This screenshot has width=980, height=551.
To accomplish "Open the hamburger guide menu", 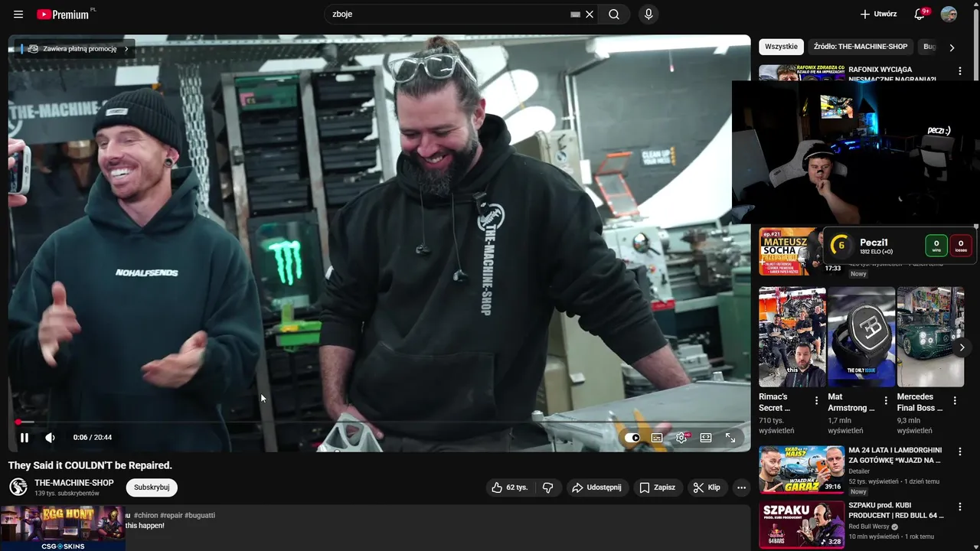I will (x=18, y=15).
